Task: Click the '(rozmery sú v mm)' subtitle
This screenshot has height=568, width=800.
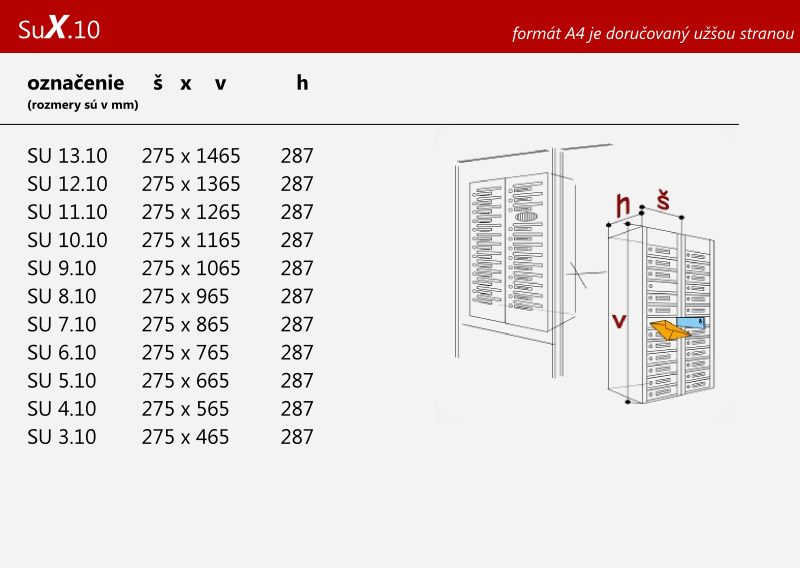Action: coord(83,105)
